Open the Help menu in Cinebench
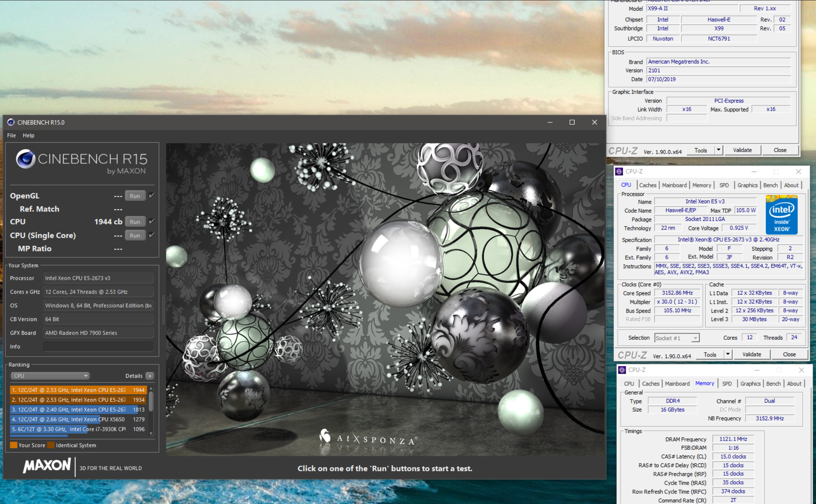The height and width of the screenshot is (504, 816). click(28, 135)
